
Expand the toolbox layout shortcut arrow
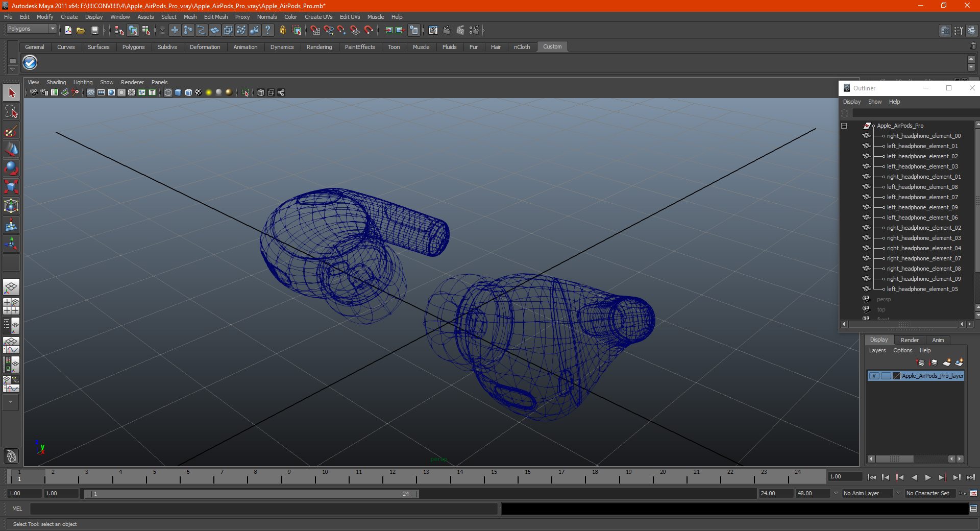tap(11, 402)
